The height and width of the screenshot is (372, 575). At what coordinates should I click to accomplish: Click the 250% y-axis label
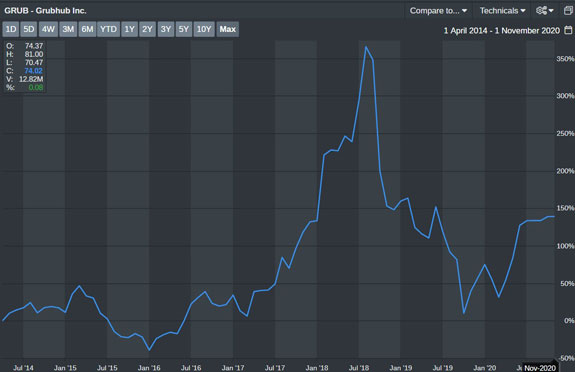[565, 134]
